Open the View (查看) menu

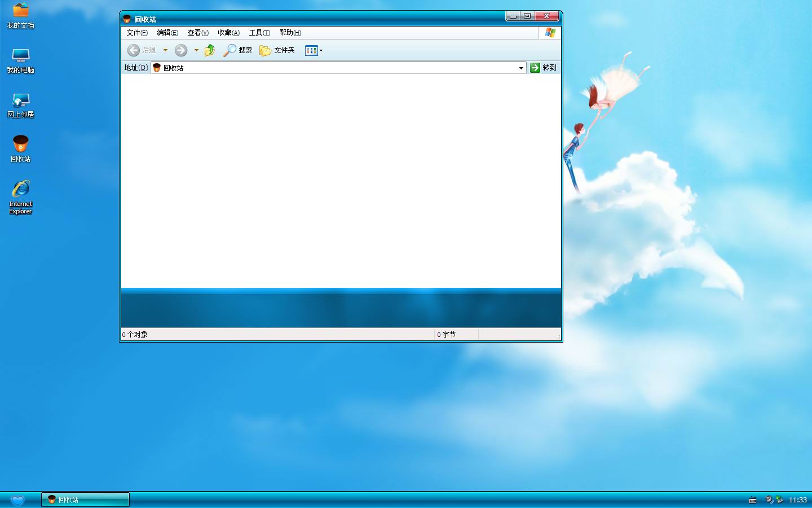coord(198,33)
